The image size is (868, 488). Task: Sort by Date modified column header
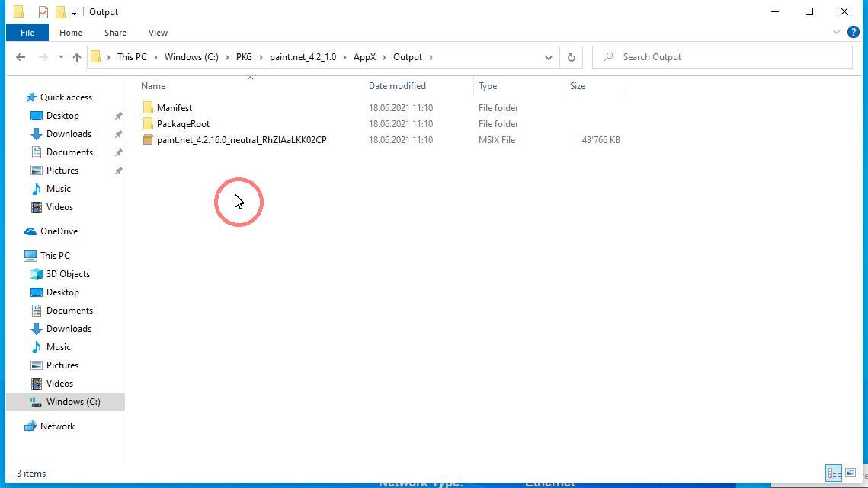click(x=397, y=86)
